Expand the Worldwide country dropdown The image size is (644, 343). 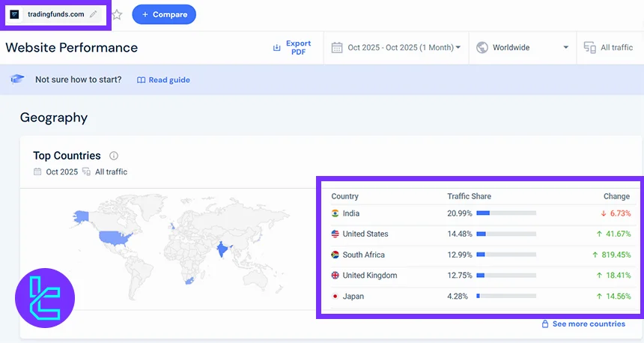(x=522, y=47)
